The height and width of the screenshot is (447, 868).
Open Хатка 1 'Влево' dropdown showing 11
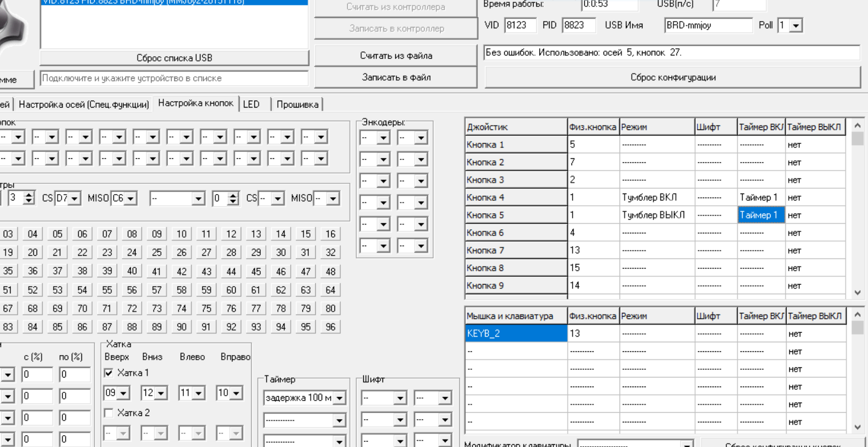pos(199,393)
